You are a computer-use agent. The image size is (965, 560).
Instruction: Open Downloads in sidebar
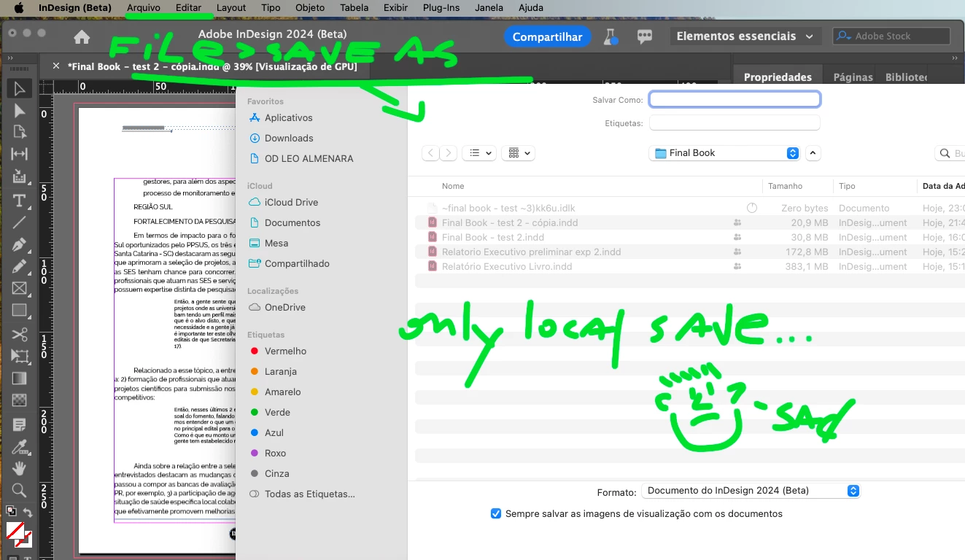pyautogui.click(x=289, y=138)
